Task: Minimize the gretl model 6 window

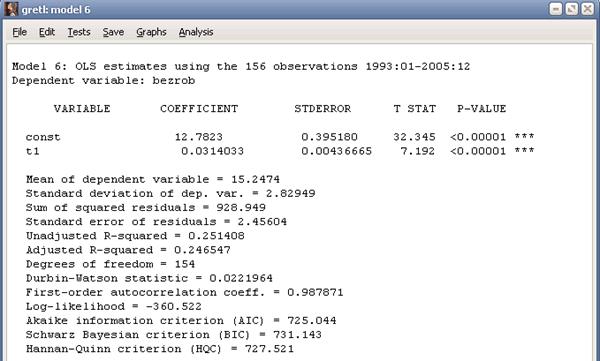Action: (556, 9)
